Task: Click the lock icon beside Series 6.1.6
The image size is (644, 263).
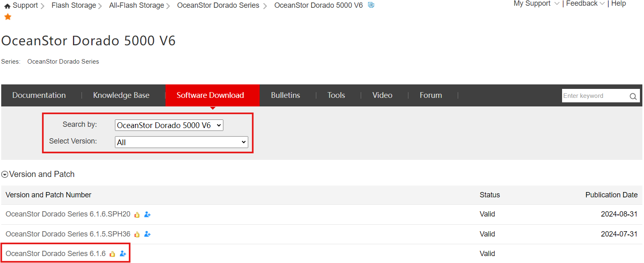Action: [x=112, y=254]
